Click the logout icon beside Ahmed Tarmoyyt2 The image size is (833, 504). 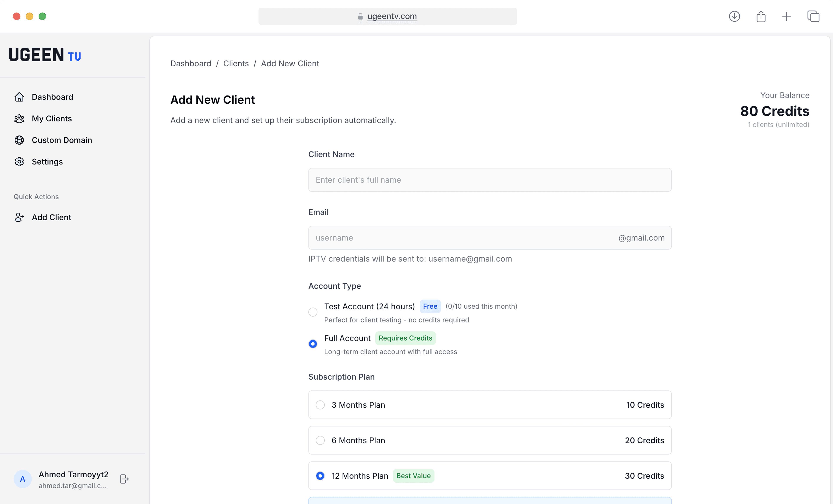(124, 479)
